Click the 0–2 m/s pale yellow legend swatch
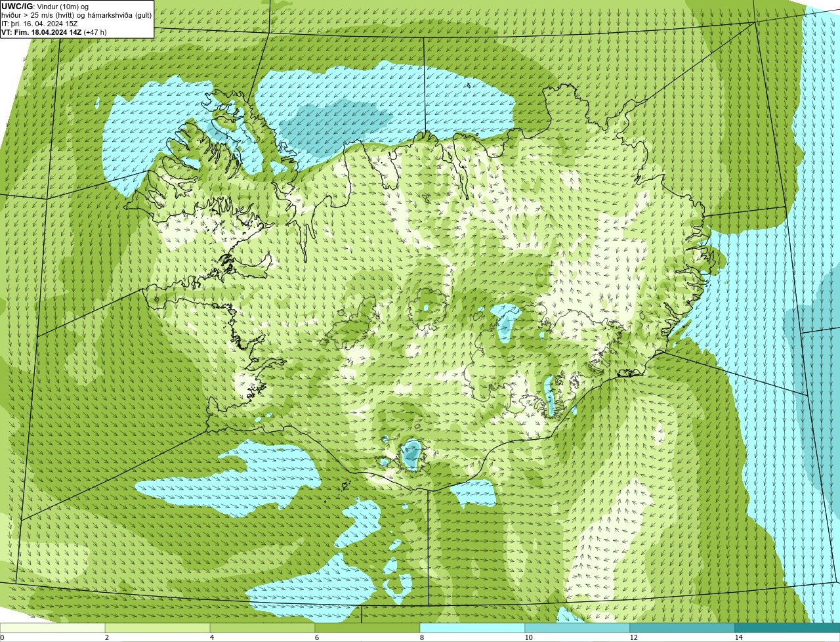The image size is (840, 642). (52, 628)
